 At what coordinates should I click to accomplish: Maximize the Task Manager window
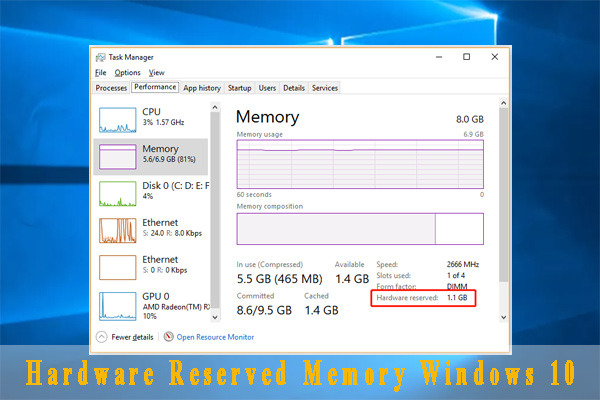pos(466,57)
